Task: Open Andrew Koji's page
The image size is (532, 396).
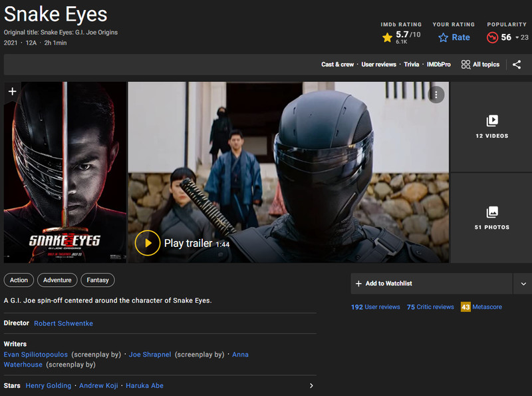Action: 98,385
